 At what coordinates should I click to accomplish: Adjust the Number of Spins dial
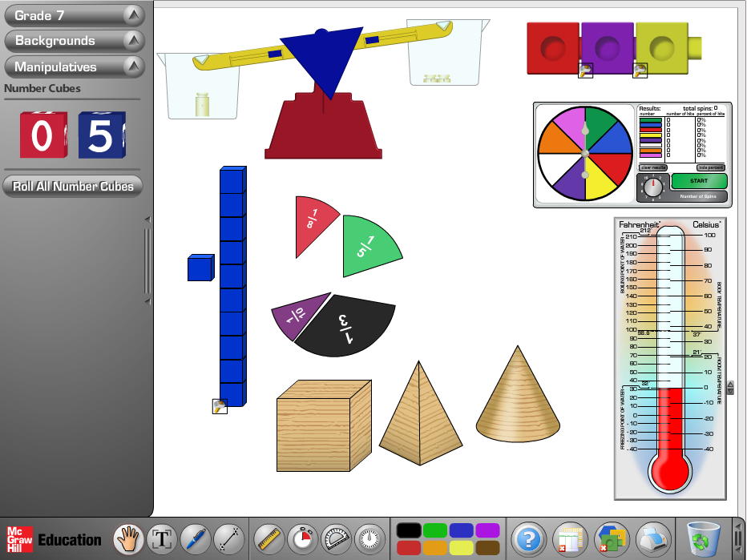pos(653,187)
